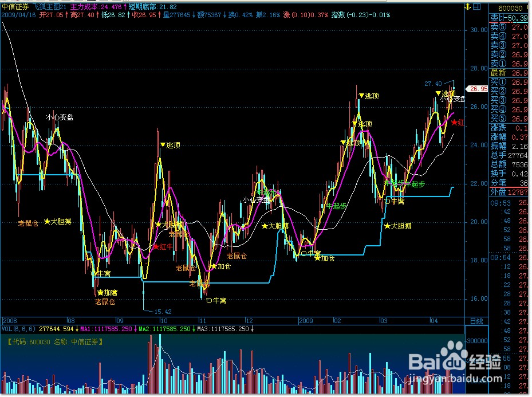This screenshot has width=532, height=397.
Task: Click the date 2009/04/16 in info line
Action: coord(18,15)
